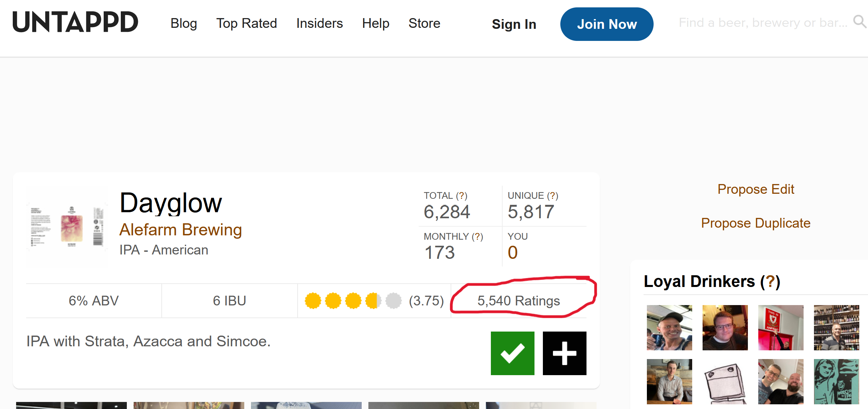Open the TOTAL help question mark

(x=461, y=195)
